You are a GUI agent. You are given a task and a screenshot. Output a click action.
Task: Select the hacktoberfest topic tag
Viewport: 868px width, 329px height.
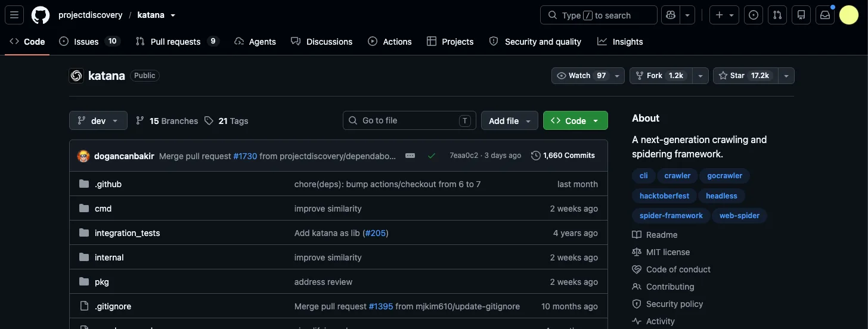click(664, 195)
